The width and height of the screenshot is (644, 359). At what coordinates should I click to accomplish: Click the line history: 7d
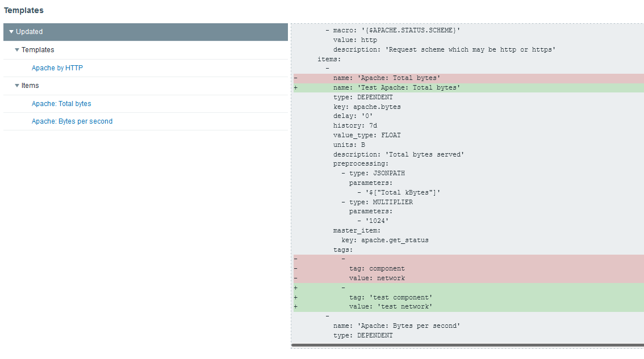point(355,125)
